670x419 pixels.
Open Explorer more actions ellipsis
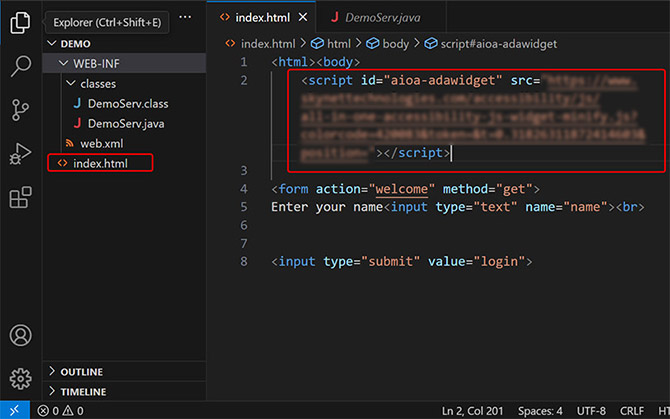(184, 17)
